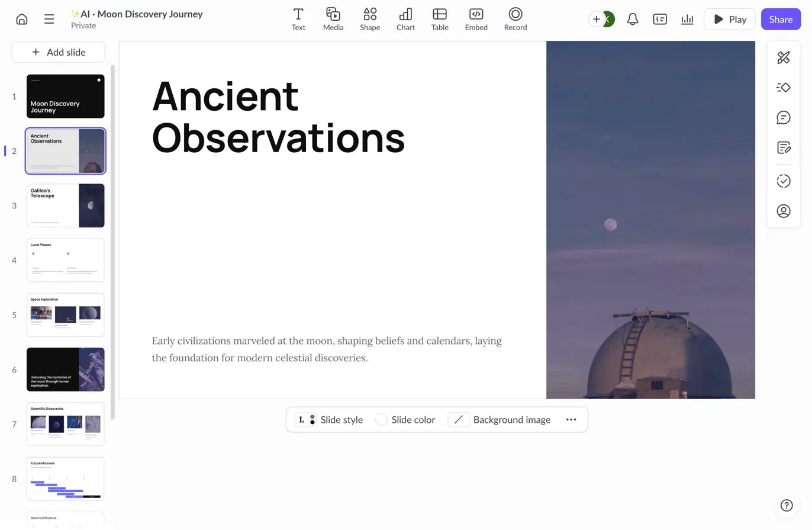The height and width of the screenshot is (530, 812).
Task: Click the Private visibility label
Action: pyautogui.click(x=83, y=25)
